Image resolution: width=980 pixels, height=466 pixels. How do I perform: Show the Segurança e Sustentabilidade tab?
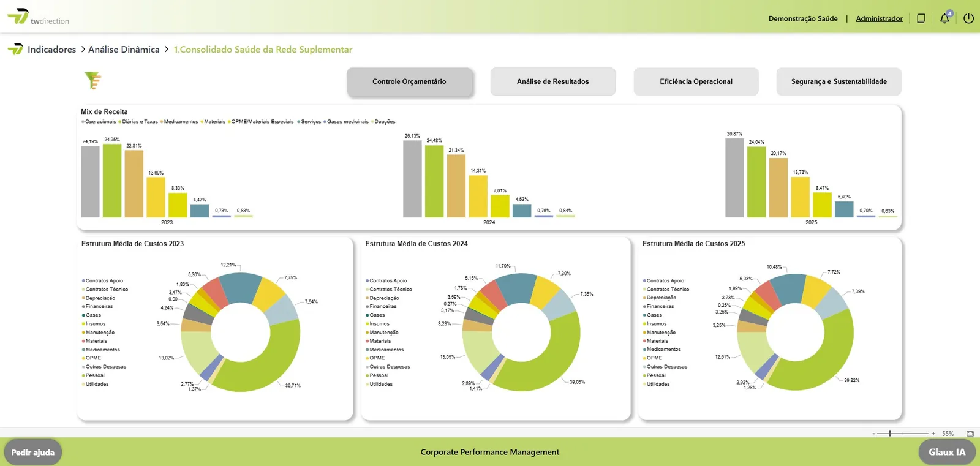(x=839, y=81)
